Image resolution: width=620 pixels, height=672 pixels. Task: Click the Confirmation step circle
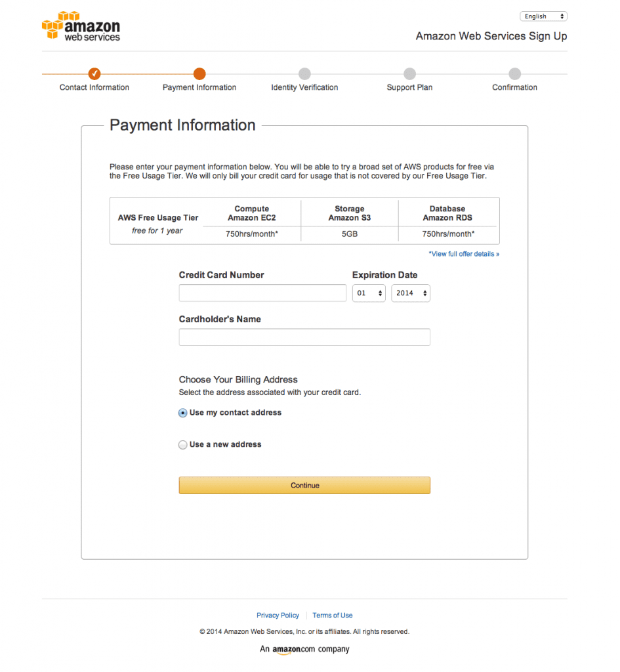pos(514,73)
